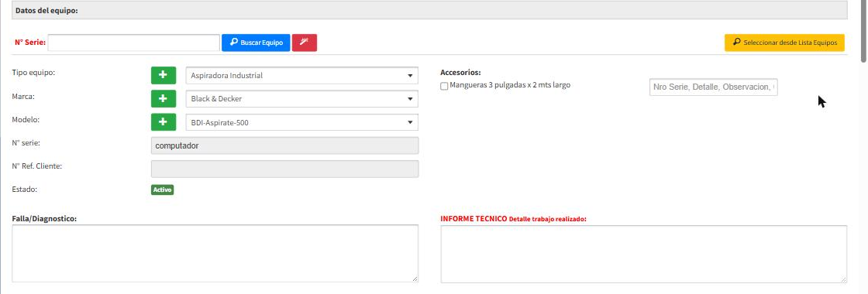Click the red clear/reset icon button

click(305, 43)
